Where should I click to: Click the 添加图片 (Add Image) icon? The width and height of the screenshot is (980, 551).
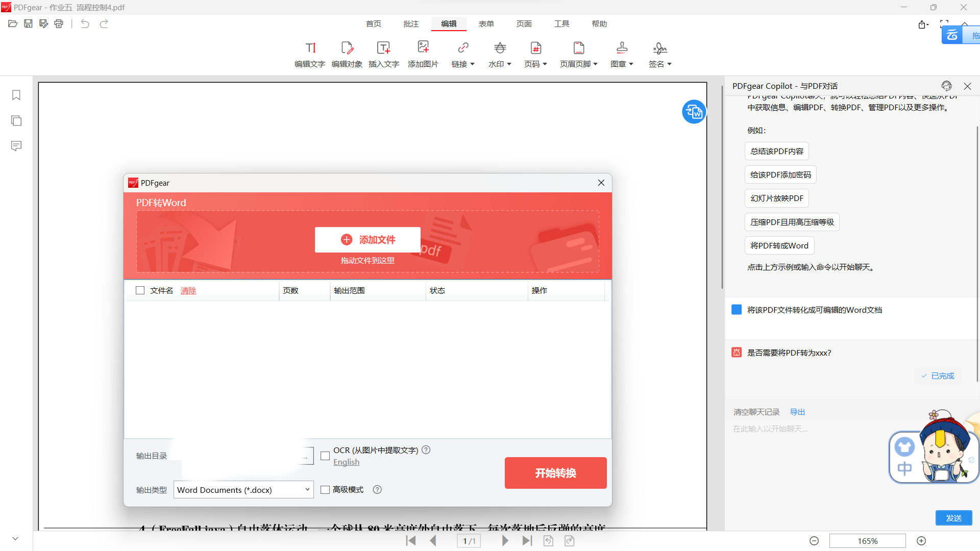point(423,54)
